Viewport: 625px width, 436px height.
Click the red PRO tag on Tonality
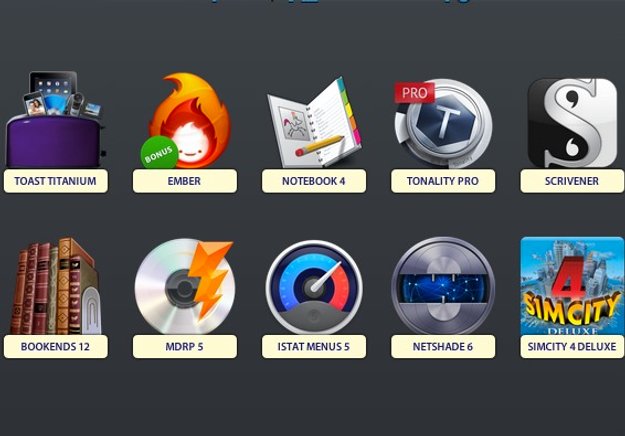click(x=414, y=92)
